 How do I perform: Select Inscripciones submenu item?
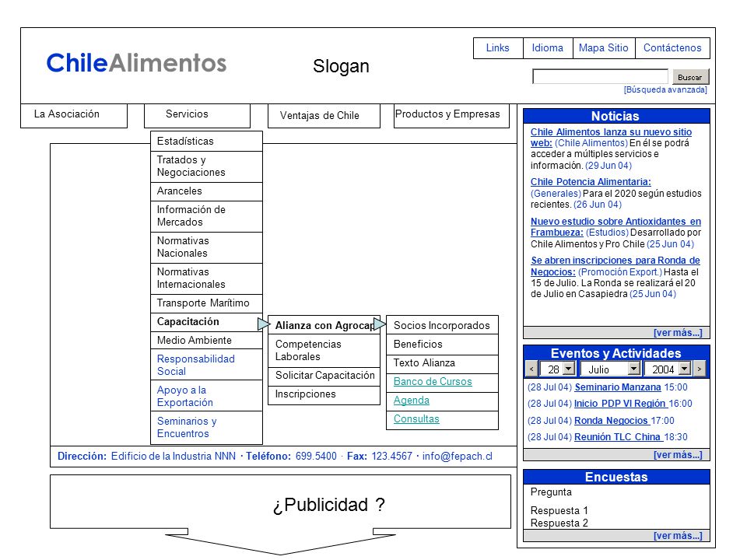click(x=324, y=395)
